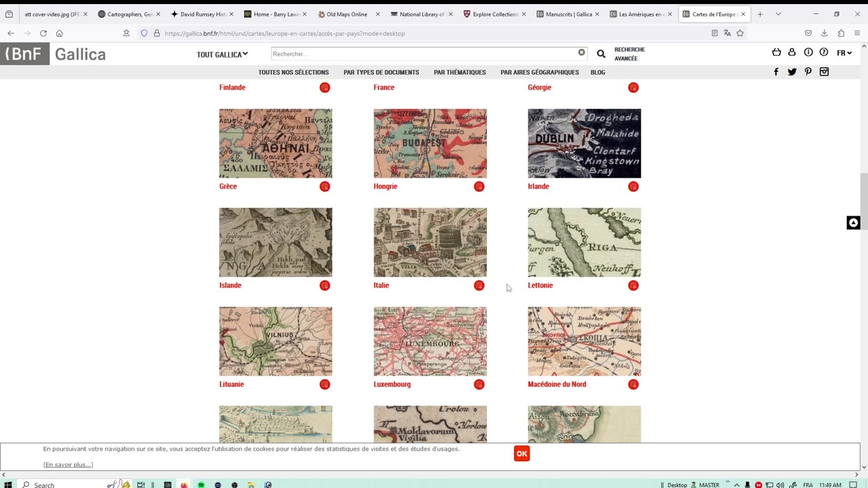Open the Grèce country link
This screenshot has width=868, height=488.
point(228,186)
